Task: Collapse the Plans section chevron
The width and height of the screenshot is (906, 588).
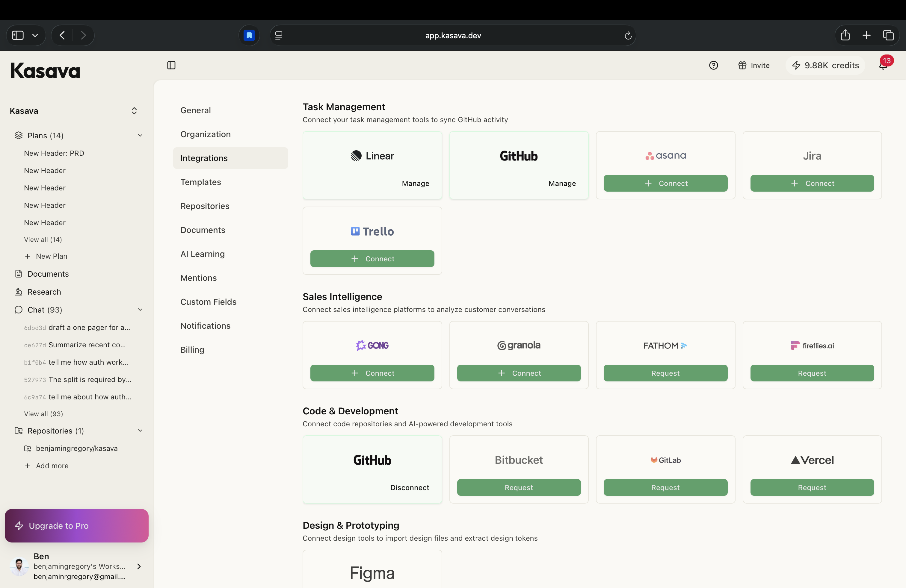Action: [x=140, y=135]
